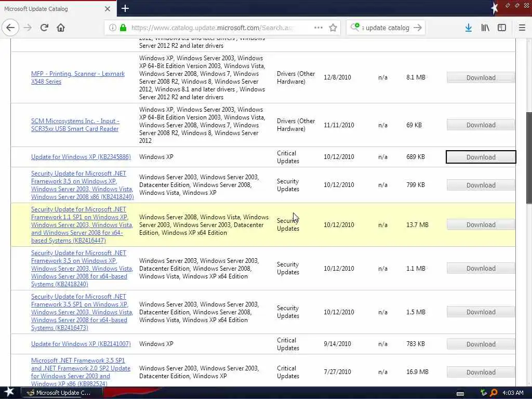Download KB2345886 update of 689 KB
Viewport: 532px width, 399px height.
481,157
